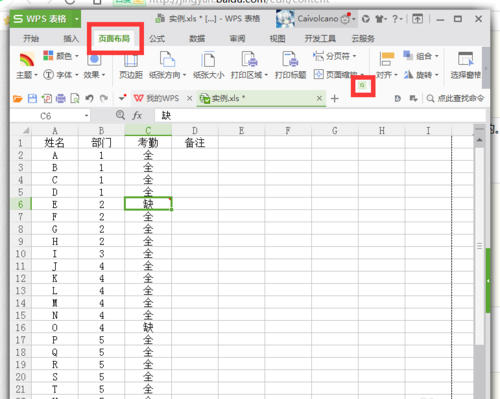Click in the 点此查找命令 search box
The image size is (500, 399).
point(455,98)
